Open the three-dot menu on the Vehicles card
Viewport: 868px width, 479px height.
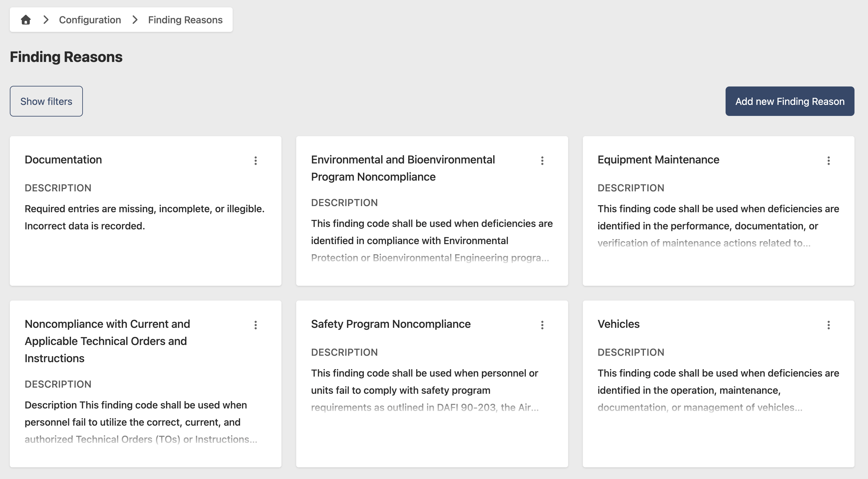click(829, 325)
